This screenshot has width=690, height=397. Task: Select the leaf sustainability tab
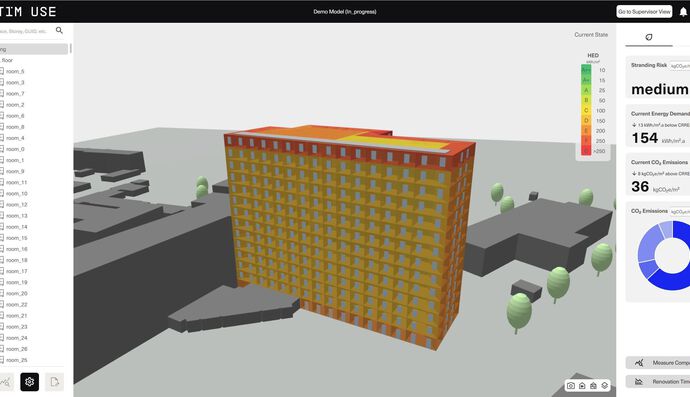click(649, 37)
